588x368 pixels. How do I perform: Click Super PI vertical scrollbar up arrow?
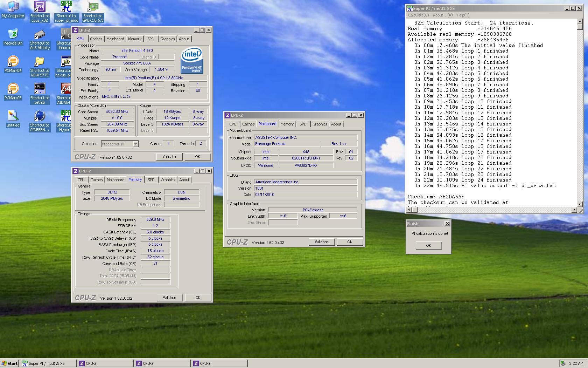(580, 21)
